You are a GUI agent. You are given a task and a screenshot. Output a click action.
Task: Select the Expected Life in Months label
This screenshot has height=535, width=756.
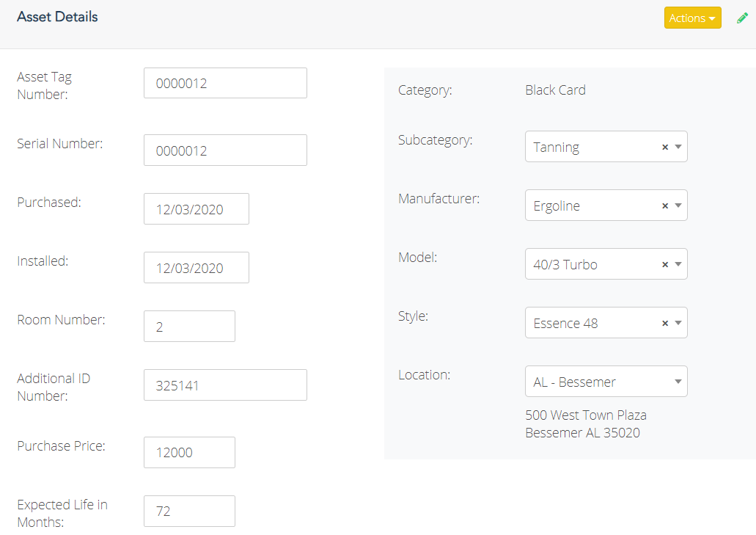coord(62,513)
